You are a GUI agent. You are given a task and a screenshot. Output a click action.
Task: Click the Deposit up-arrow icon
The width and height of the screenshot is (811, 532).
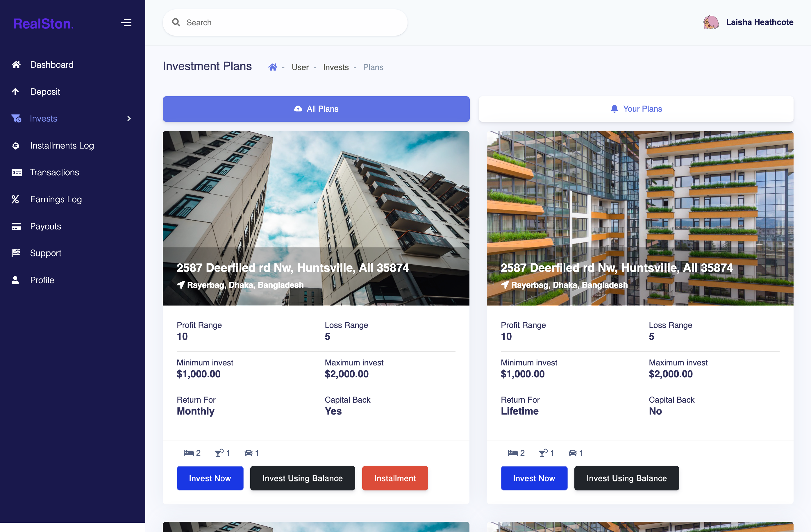point(15,92)
